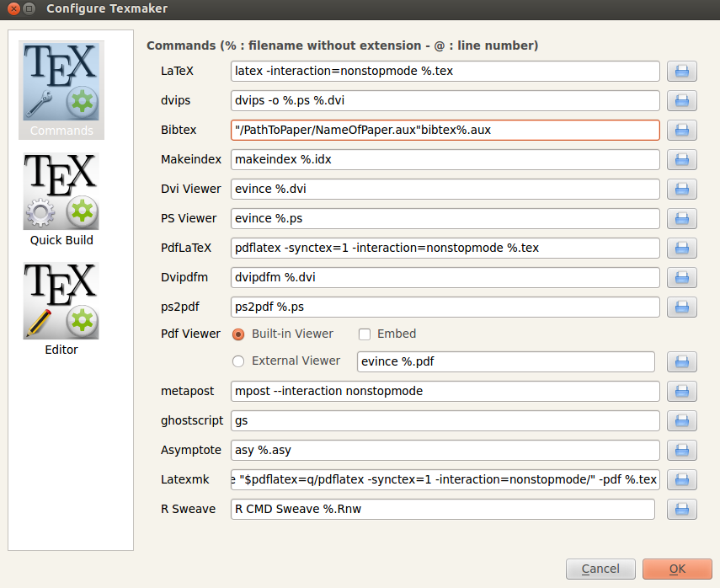Image resolution: width=720 pixels, height=588 pixels.
Task: Browse for the Dvipdfm command executable
Action: 682,277
